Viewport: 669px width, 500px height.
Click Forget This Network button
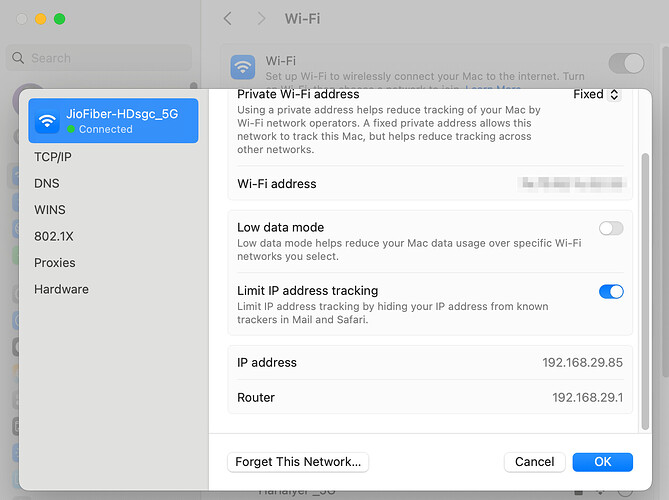point(298,462)
